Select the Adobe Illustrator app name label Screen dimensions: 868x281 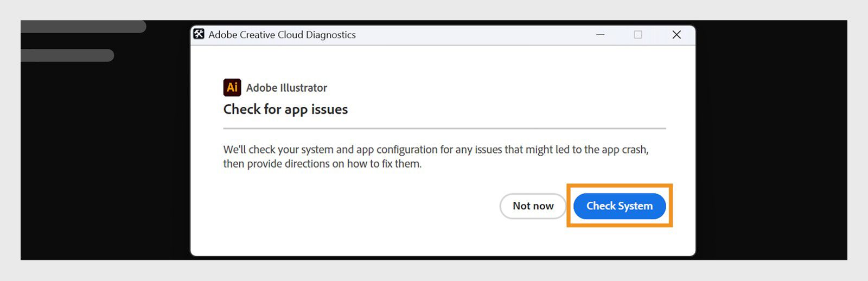tap(286, 88)
